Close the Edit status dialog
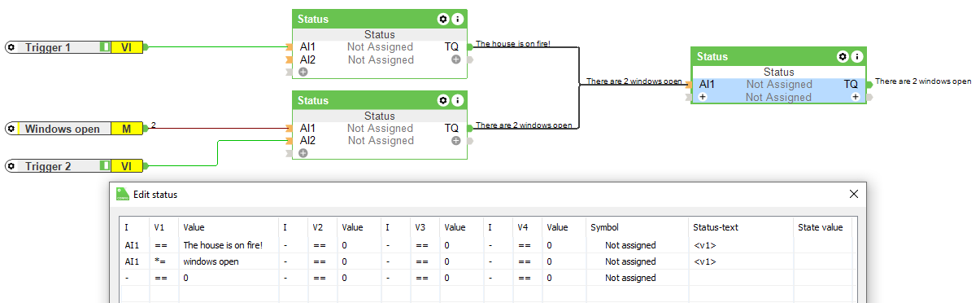 click(x=854, y=194)
